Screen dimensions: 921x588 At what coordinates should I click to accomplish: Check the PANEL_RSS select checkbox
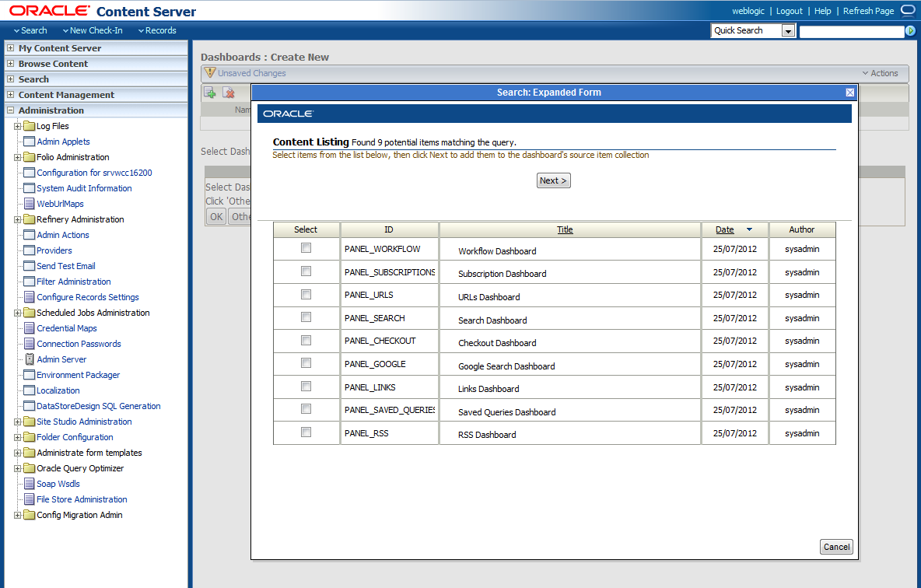306,433
